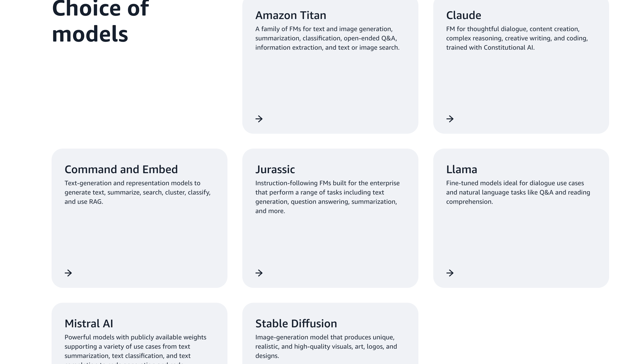Open the Amazon Titan card title
The height and width of the screenshot is (364, 624).
291,15
